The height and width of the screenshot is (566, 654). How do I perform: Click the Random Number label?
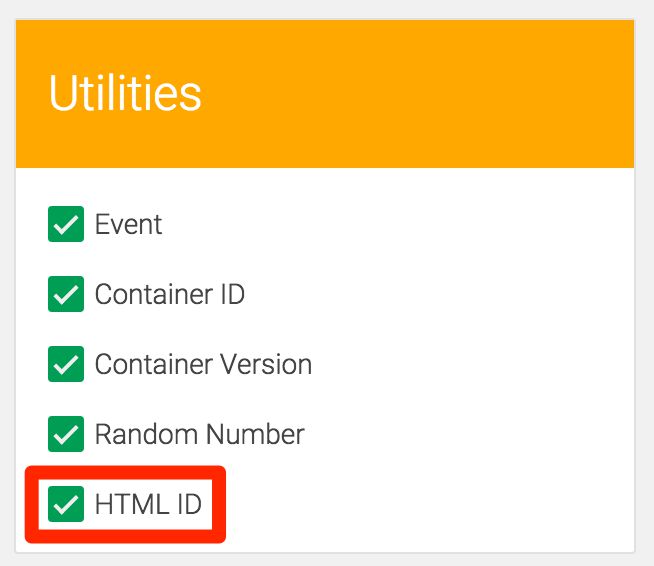pyautogui.click(x=200, y=435)
